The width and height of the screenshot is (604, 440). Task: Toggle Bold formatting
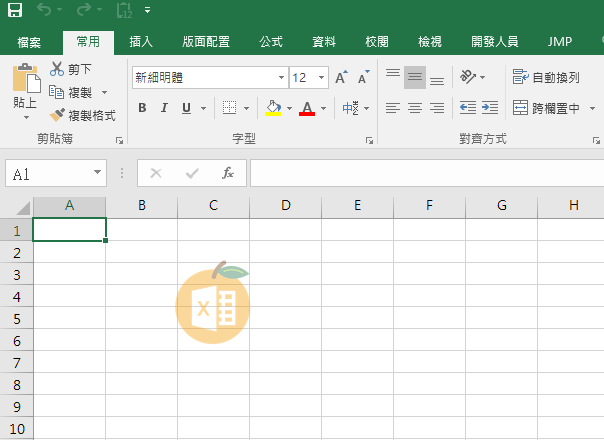pyautogui.click(x=141, y=108)
